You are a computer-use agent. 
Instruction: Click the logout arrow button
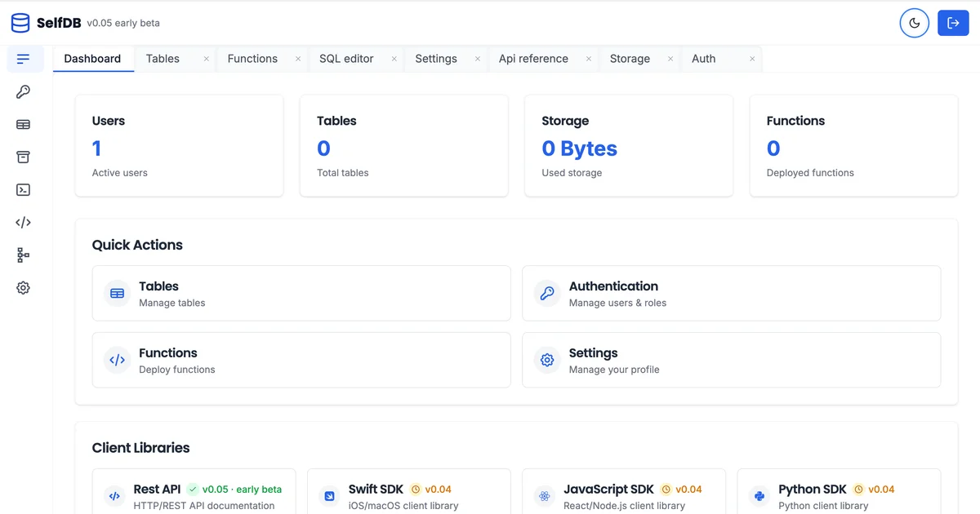953,23
